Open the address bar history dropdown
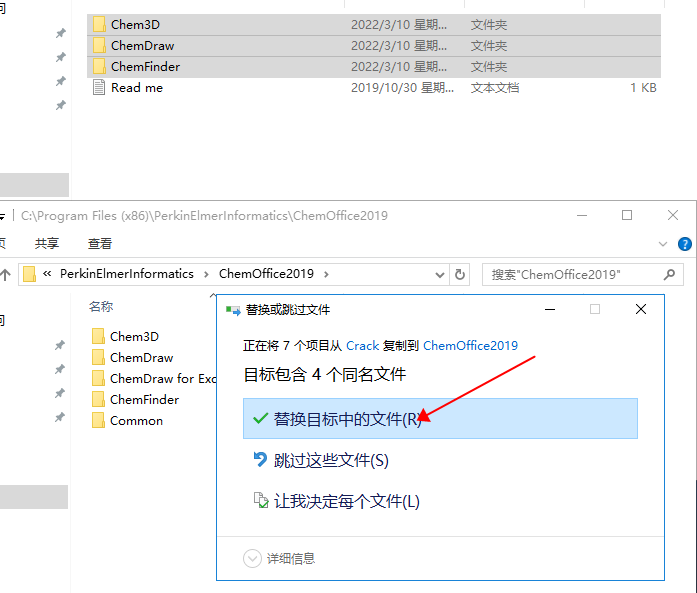 click(440, 274)
